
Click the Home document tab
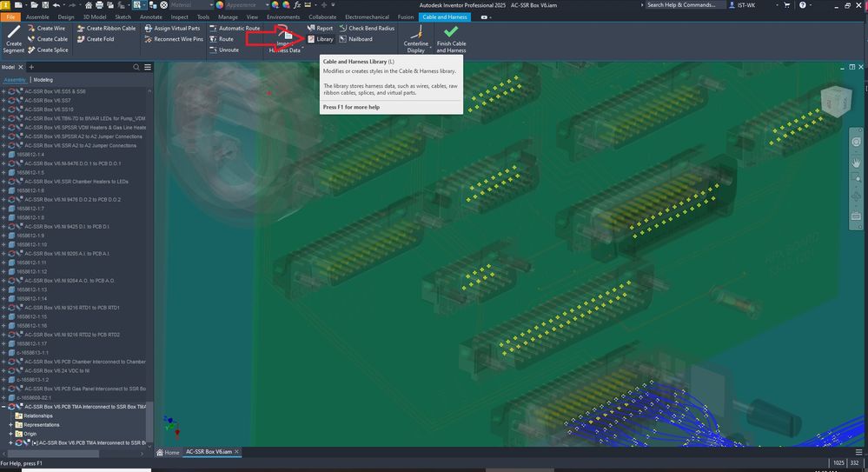tap(169, 452)
